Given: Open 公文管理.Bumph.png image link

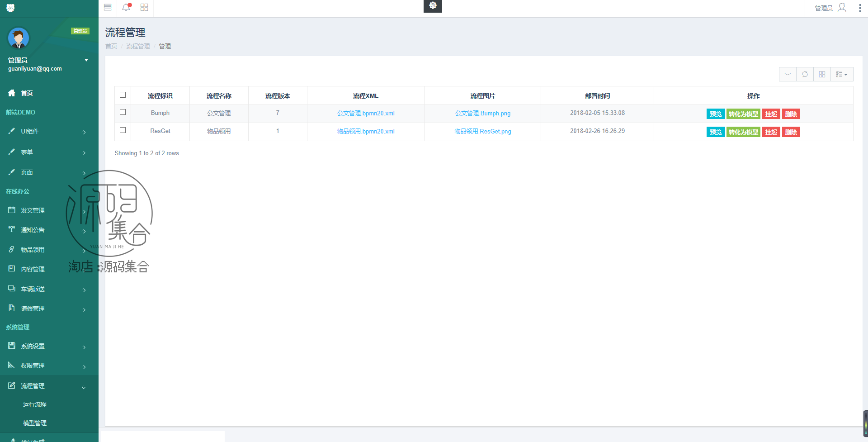Looking at the screenshot, I should (483, 113).
